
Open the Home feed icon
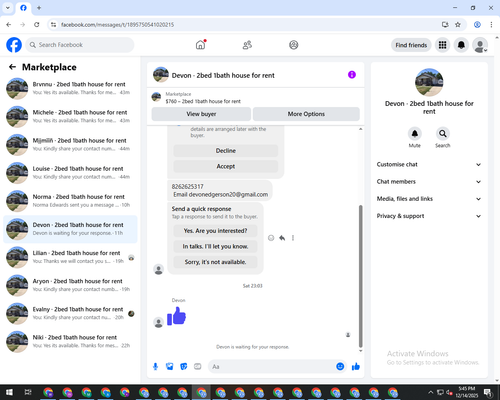tap(200, 45)
